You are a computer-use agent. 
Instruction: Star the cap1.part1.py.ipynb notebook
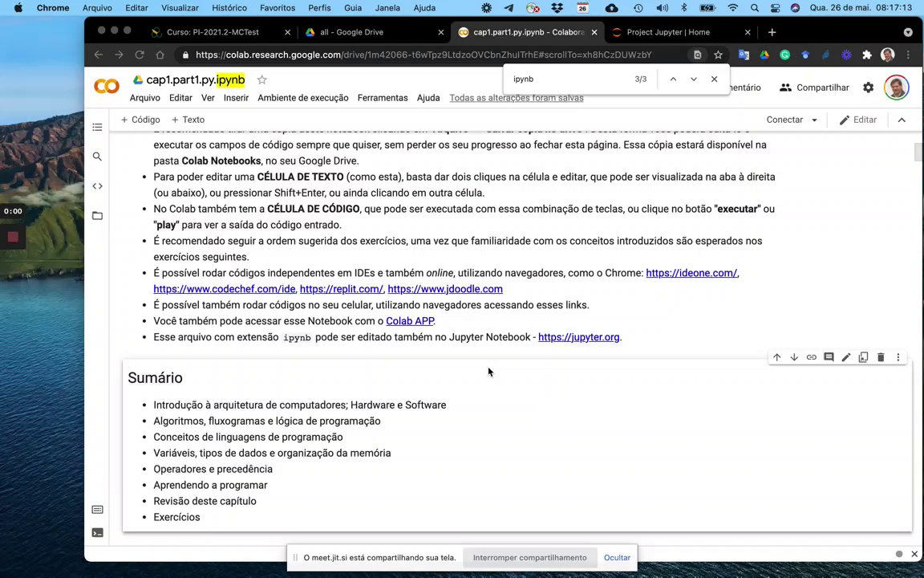(261, 79)
